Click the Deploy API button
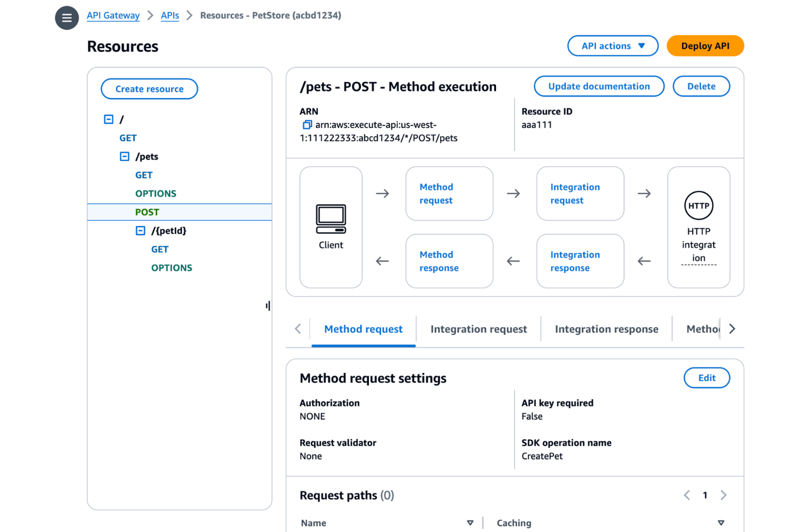 point(705,46)
